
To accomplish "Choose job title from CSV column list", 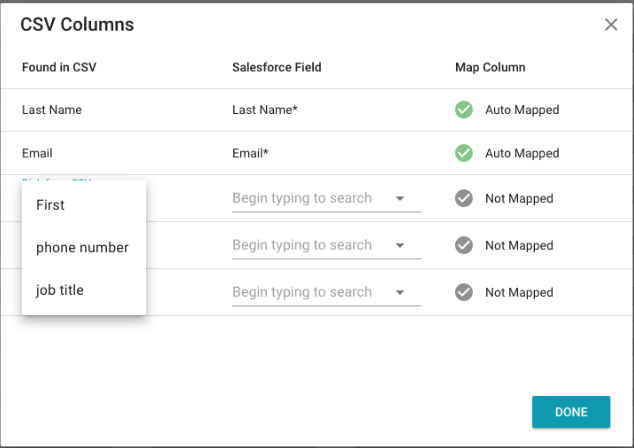I will click(84, 290).
